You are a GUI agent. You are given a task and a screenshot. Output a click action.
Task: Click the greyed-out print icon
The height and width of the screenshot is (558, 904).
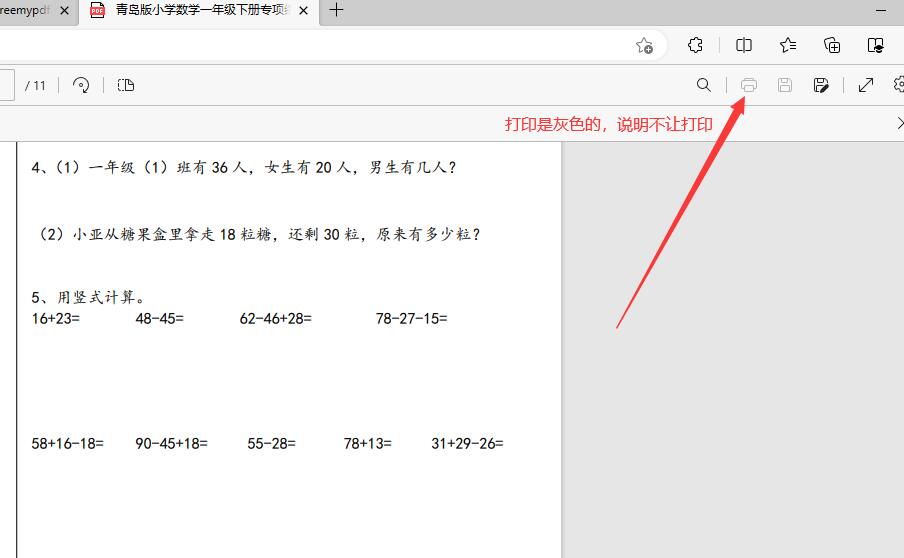[x=749, y=85]
